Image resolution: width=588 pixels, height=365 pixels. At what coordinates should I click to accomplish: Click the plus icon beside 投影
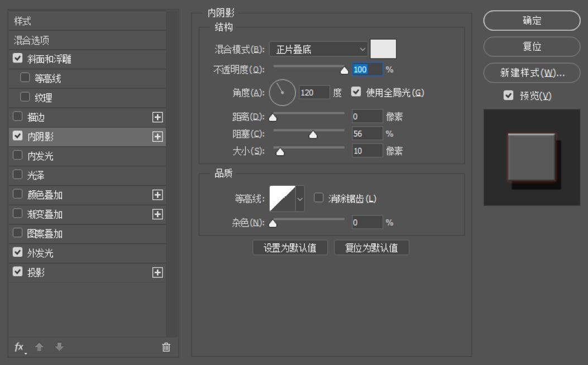coord(157,272)
